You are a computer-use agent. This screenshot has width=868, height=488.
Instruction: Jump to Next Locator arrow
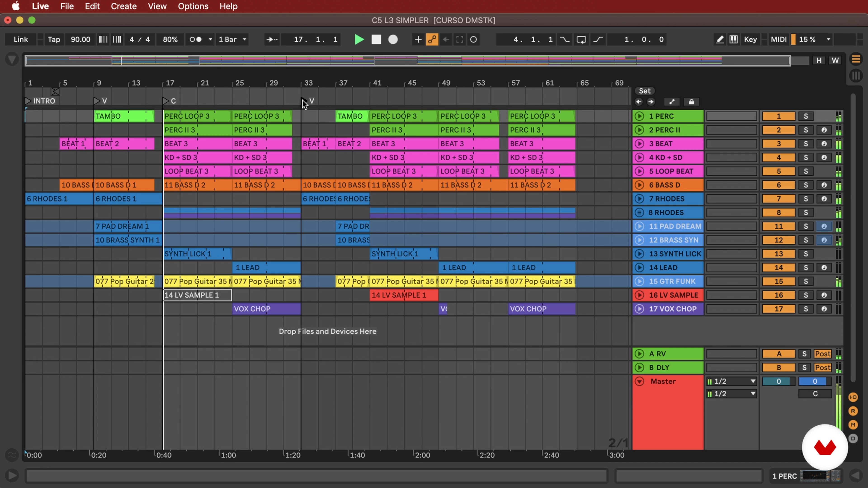[x=651, y=102]
